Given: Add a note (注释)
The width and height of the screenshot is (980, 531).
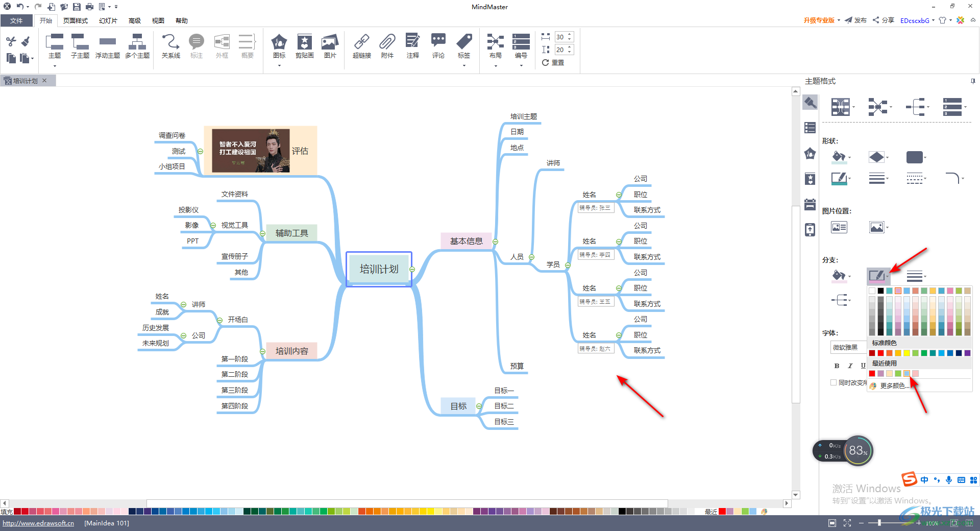Looking at the screenshot, I should coord(413,46).
